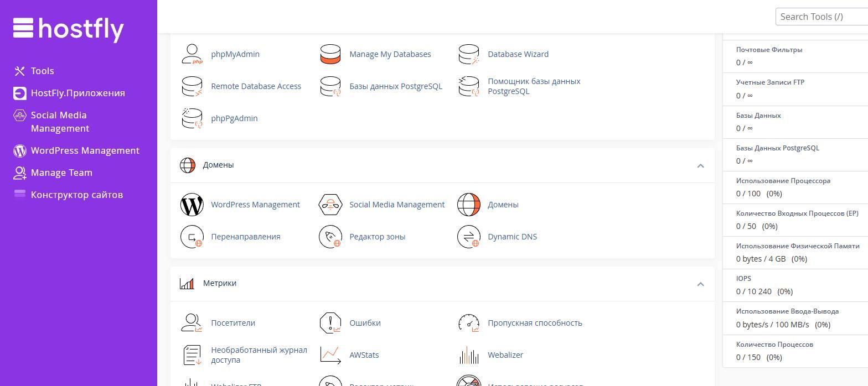Click the Почтовые Фильтры statistic label
The height and width of the screenshot is (386, 868).
(x=769, y=50)
